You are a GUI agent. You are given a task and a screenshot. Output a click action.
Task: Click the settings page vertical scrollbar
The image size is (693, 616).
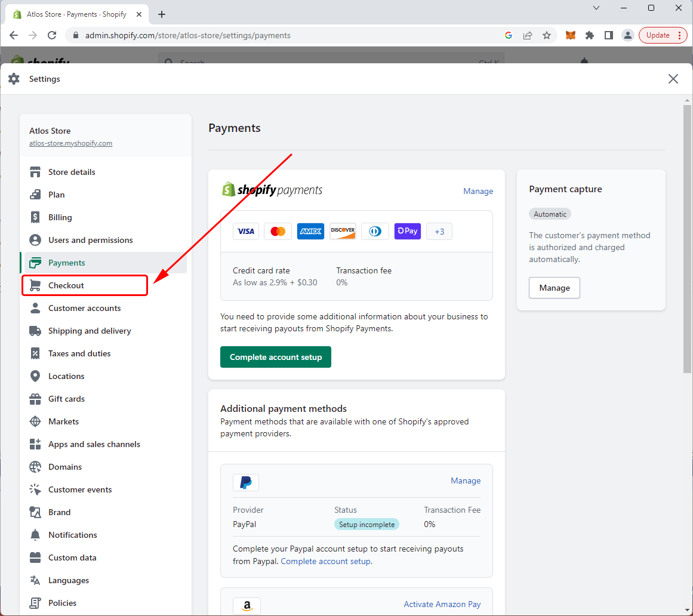coord(687,239)
